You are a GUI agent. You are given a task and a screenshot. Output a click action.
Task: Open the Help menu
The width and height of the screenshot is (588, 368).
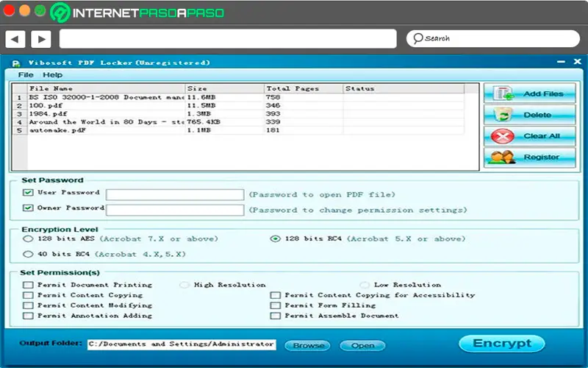click(52, 75)
